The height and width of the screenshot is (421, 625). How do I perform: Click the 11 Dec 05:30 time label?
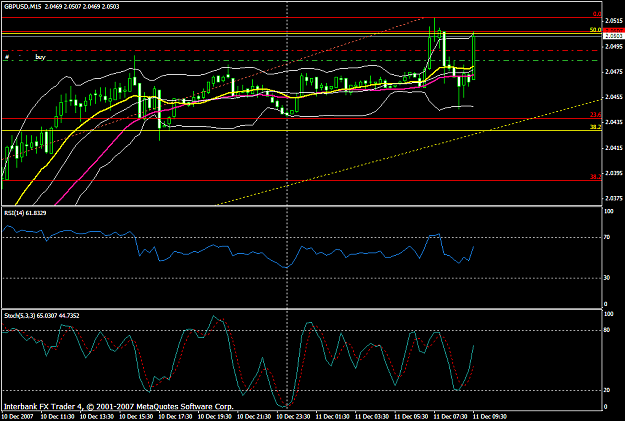coord(411,417)
